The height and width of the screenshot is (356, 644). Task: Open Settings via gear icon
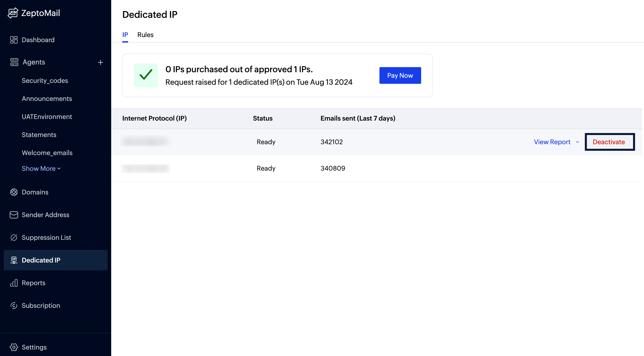coord(14,347)
